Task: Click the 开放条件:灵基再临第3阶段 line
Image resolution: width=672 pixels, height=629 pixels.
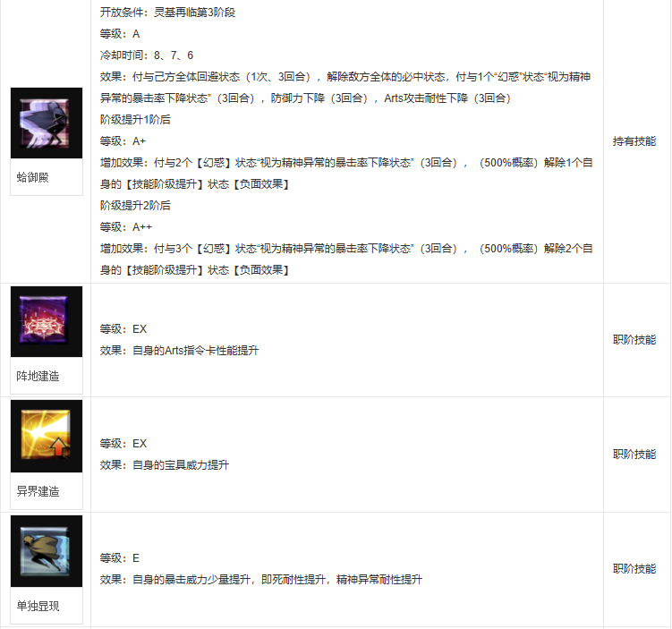Action: (167, 12)
